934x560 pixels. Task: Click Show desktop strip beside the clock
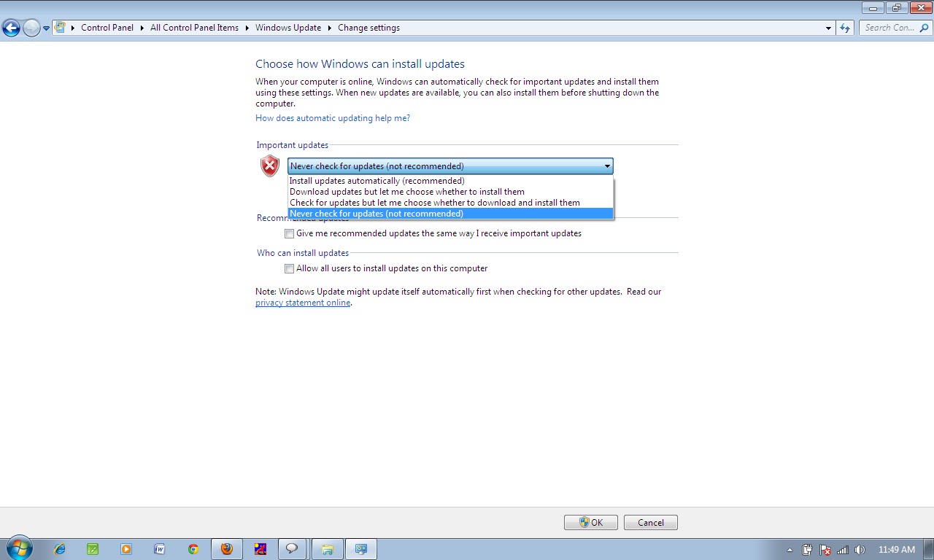pyautogui.click(x=929, y=549)
